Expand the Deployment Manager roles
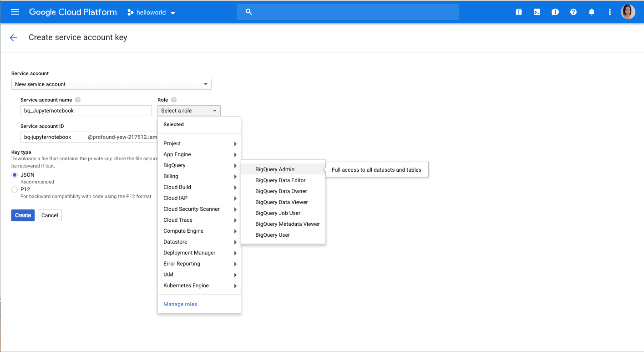Viewport: 644px width, 352px height. point(199,253)
